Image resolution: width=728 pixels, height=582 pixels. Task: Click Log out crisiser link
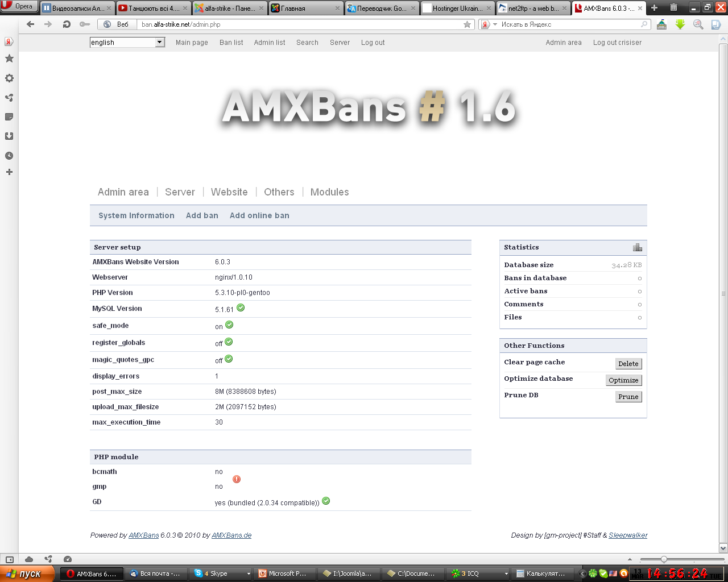tap(617, 43)
